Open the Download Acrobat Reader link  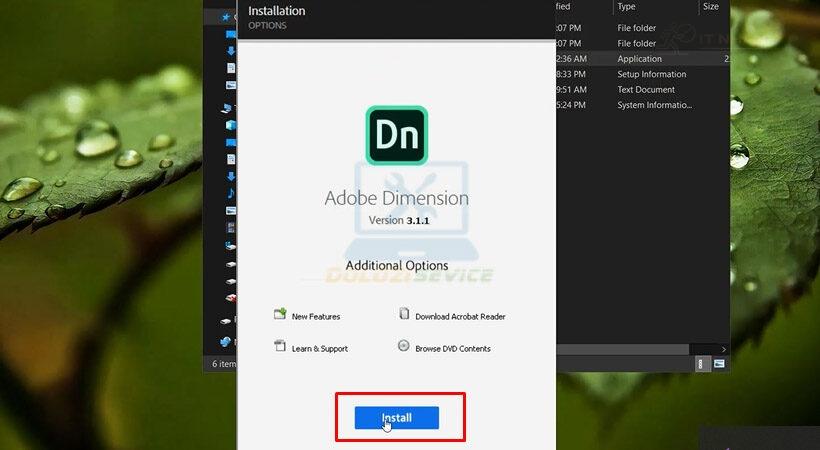[460, 317]
